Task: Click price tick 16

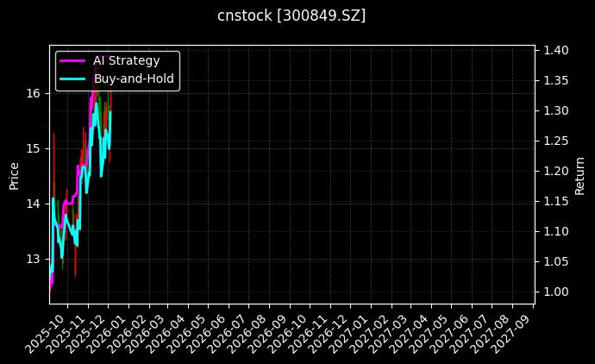Action: [x=33, y=93]
